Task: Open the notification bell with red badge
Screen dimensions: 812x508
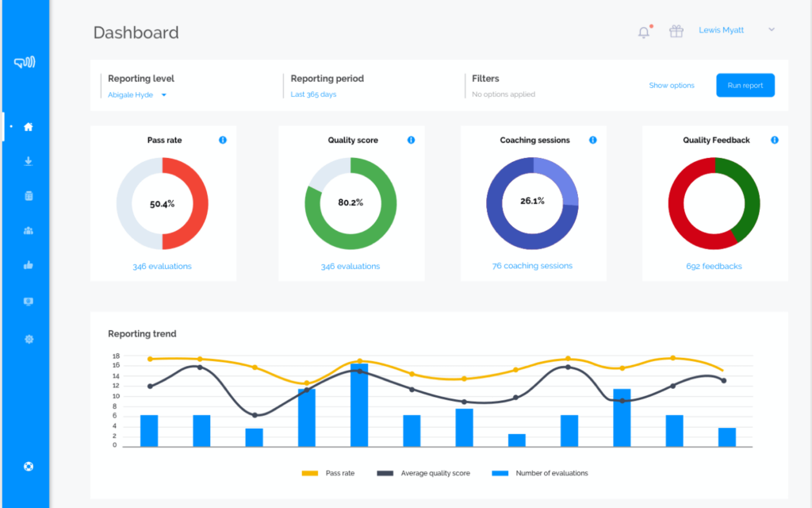Action: [x=644, y=30]
